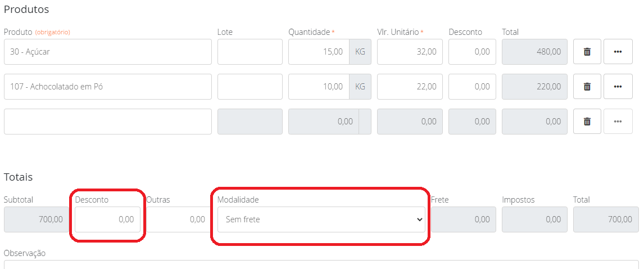This screenshot has width=644, height=269.
Task: Delete the Açúcar product row
Action: click(587, 52)
